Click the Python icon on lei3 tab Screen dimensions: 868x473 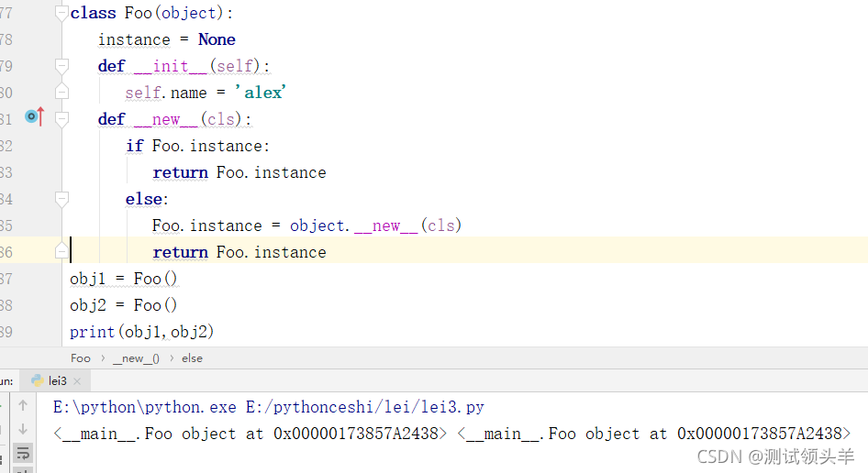click(37, 380)
